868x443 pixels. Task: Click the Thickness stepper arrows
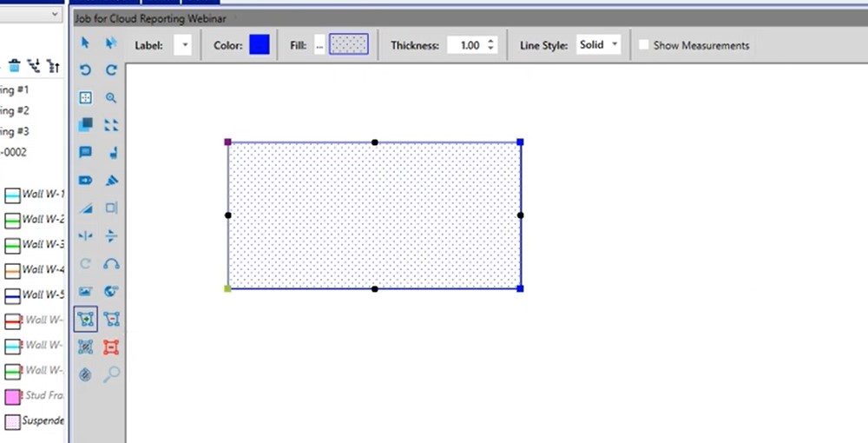[491, 45]
